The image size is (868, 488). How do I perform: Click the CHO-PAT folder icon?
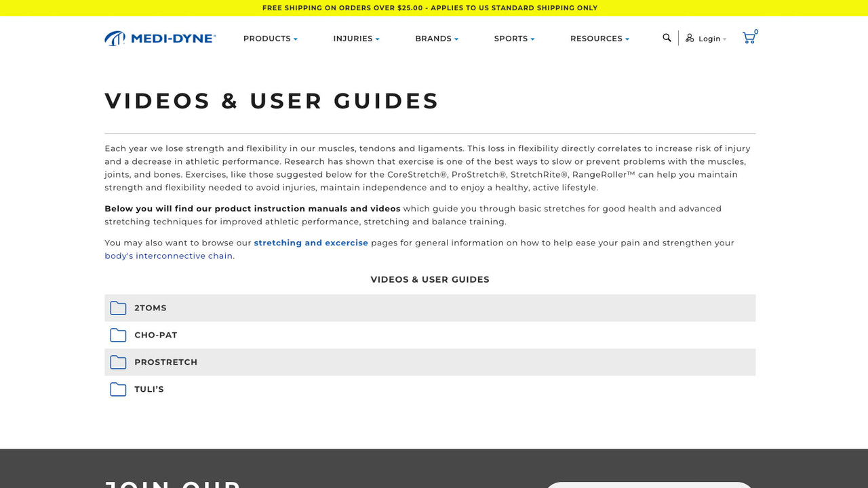(118, 335)
